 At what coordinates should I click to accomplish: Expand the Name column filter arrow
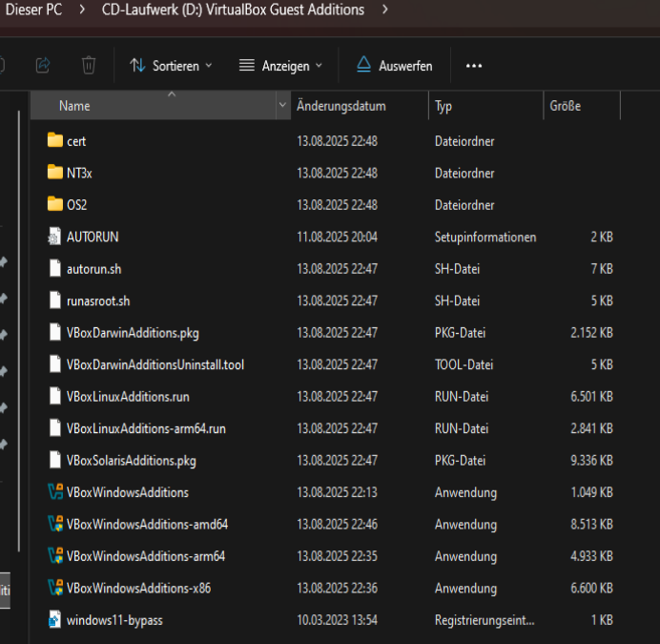click(x=282, y=106)
